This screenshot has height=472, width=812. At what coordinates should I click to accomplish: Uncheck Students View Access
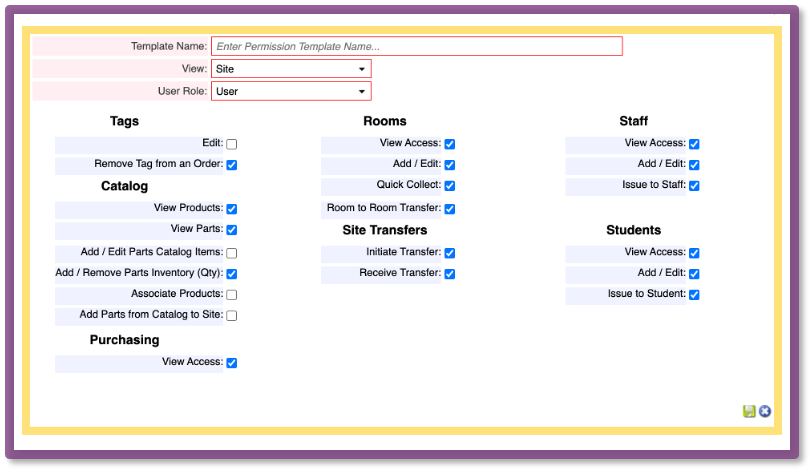point(694,253)
